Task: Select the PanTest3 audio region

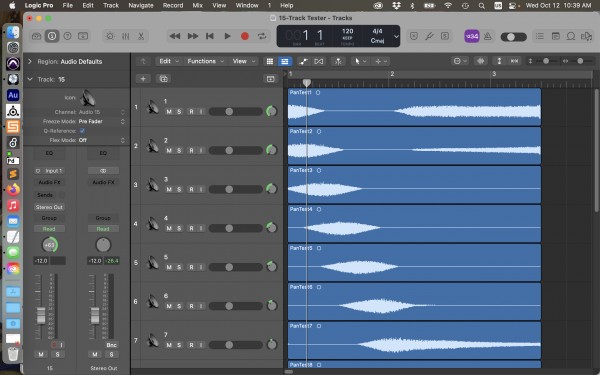Action: pos(414,185)
